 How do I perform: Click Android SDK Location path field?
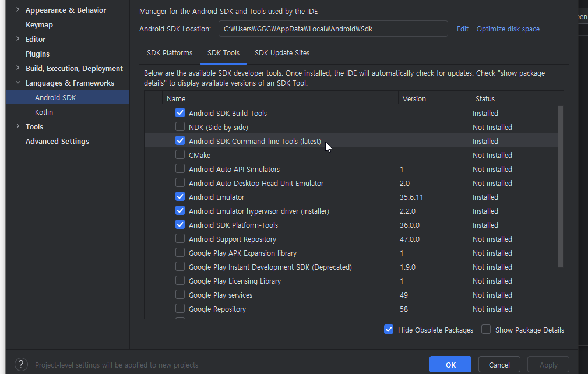[x=333, y=29]
